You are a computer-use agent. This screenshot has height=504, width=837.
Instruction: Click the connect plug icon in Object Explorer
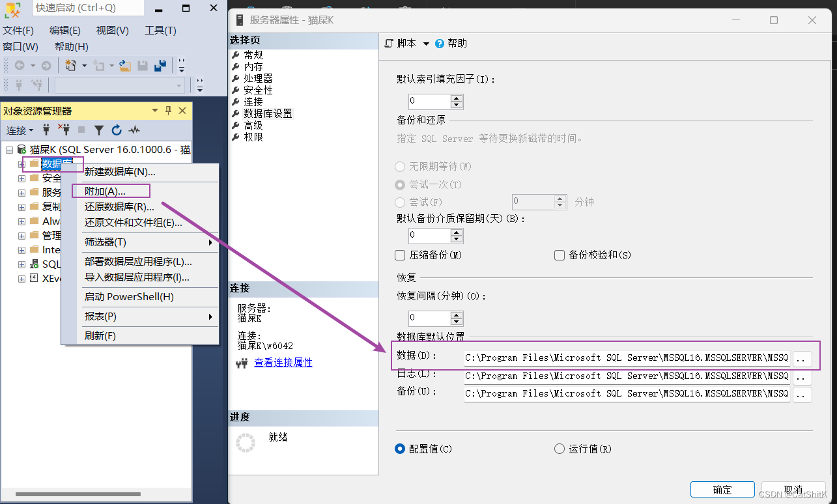[x=46, y=130]
